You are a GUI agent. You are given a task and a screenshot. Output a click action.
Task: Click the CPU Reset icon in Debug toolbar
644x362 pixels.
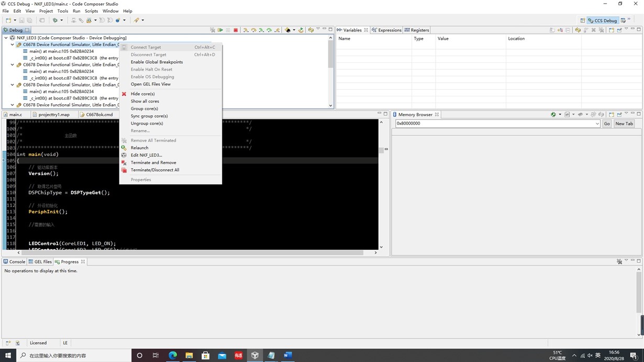click(287, 30)
